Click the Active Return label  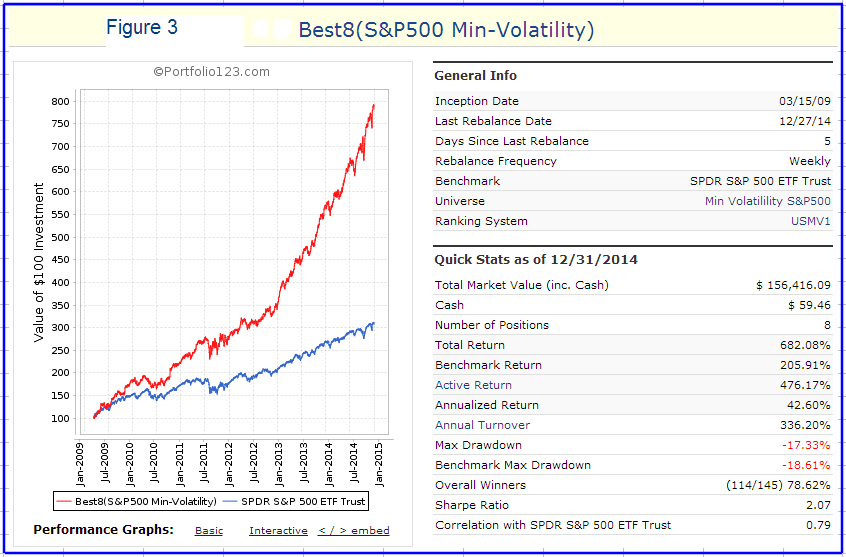click(x=473, y=385)
